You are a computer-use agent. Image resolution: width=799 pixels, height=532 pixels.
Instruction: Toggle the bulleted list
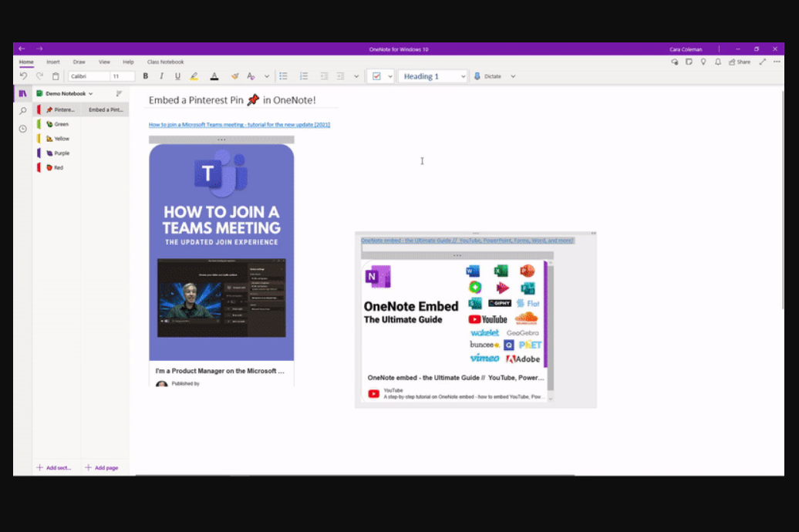click(284, 76)
